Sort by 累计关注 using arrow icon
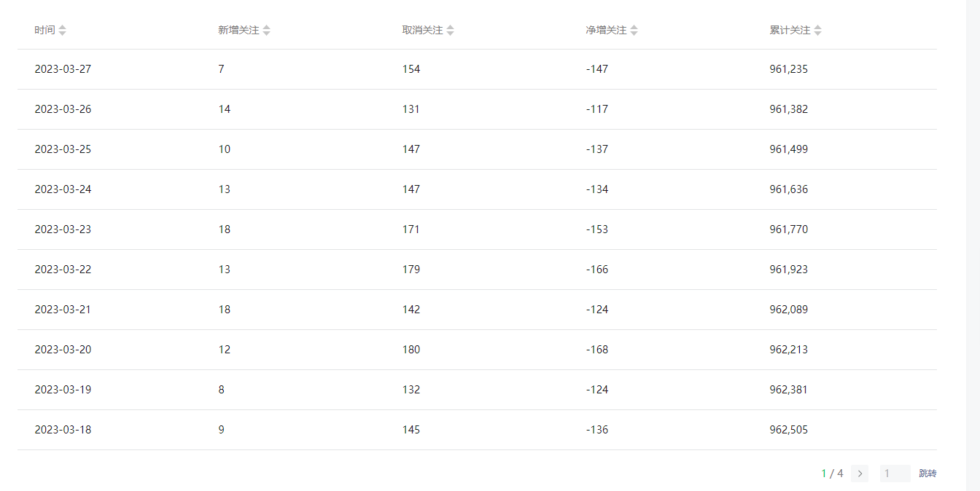 pyautogui.click(x=818, y=31)
